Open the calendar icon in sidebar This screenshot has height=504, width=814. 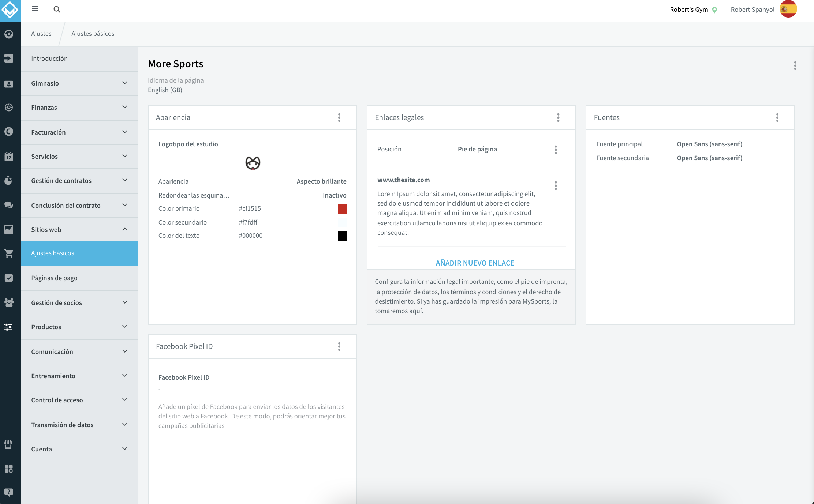point(9,156)
